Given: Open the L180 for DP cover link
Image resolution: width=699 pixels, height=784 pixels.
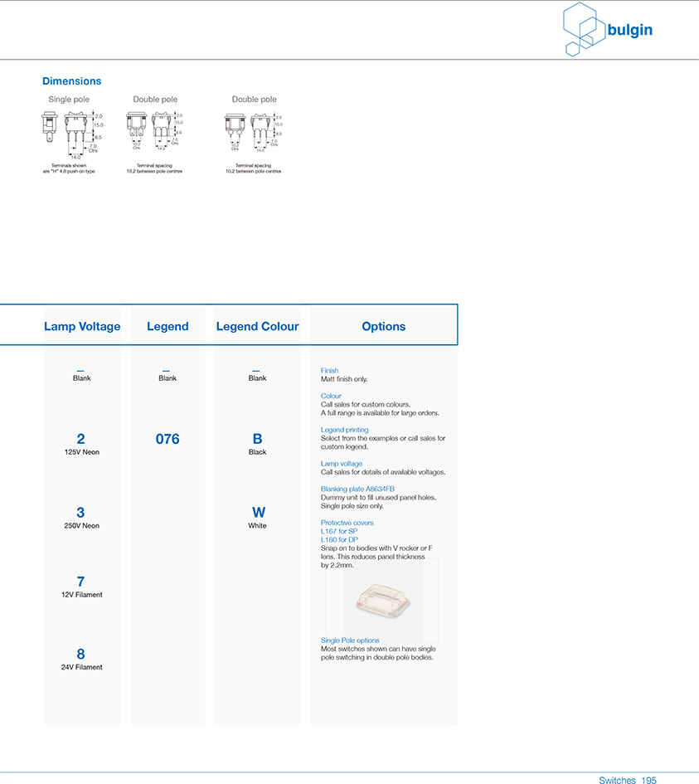Looking at the screenshot, I should pos(339,540).
